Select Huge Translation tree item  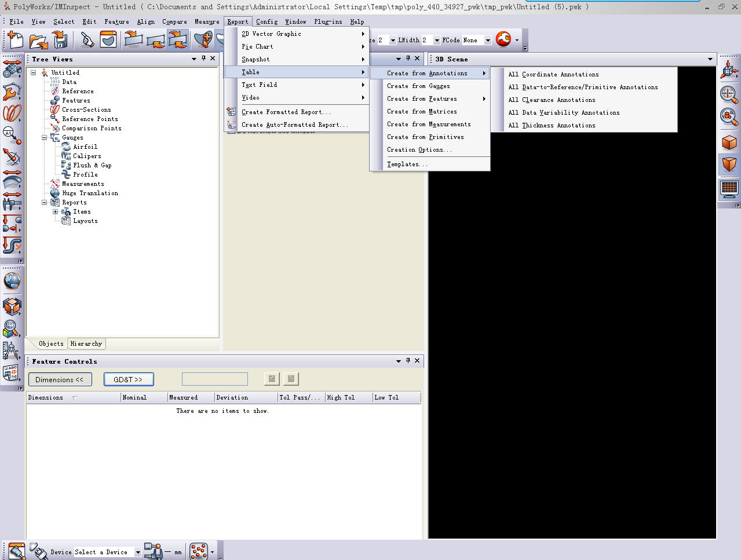point(90,193)
